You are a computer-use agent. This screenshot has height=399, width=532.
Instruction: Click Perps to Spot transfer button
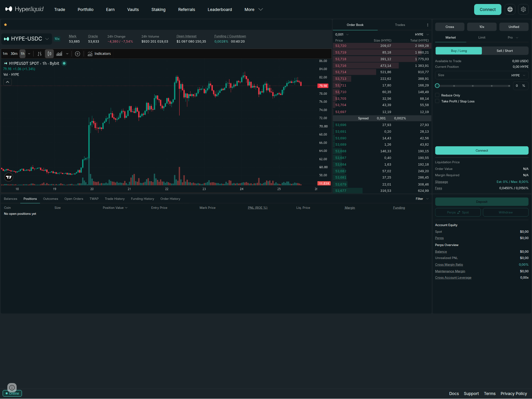pyautogui.click(x=458, y=212)
